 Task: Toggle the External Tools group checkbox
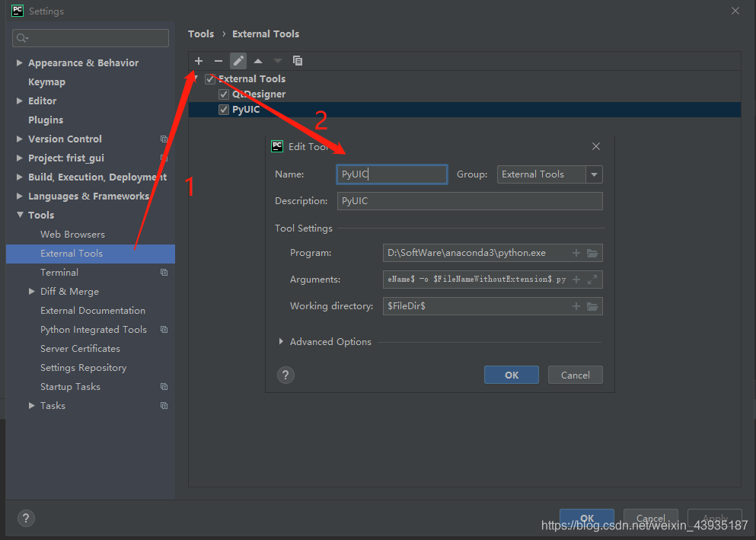tap(210, 79)
